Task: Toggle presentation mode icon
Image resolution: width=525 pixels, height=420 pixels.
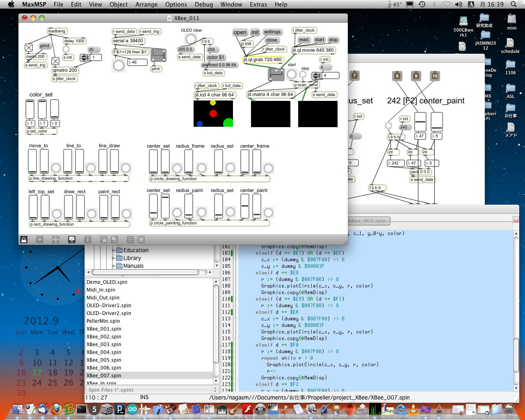Action: coord(72,240)
